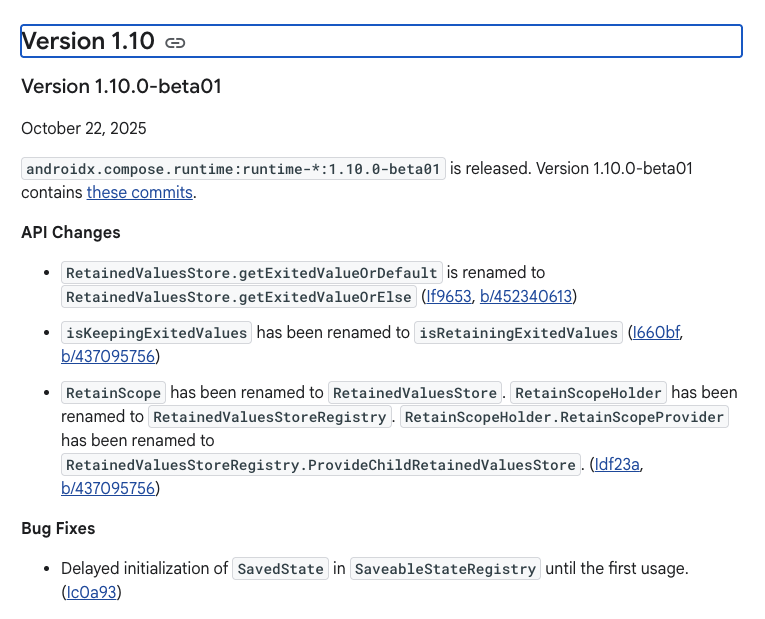This screenshot has height=619, width=765.
Task: Open b/437095756 link below I660bf
Action: tap(108, 356)
